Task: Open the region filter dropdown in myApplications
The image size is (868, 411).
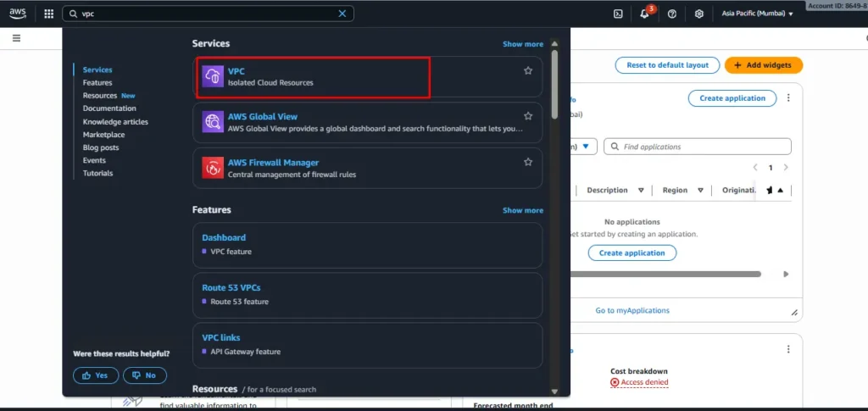Action: click(x=584, y=147)
